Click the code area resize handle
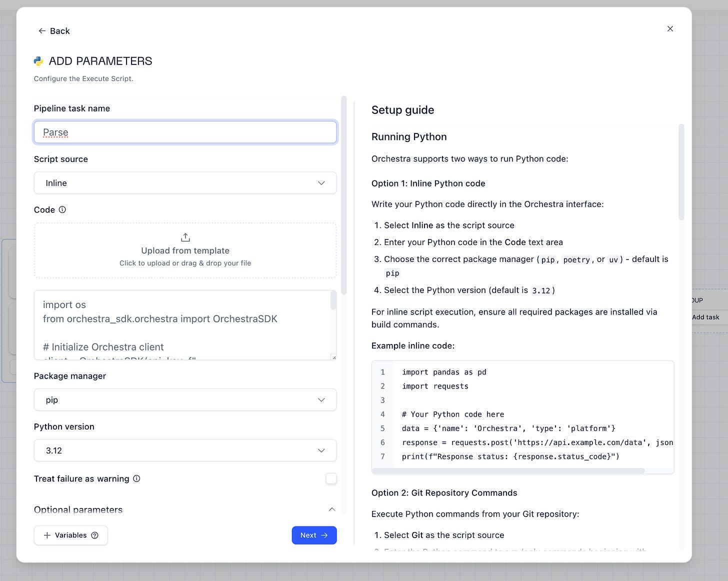 point(334,357)
